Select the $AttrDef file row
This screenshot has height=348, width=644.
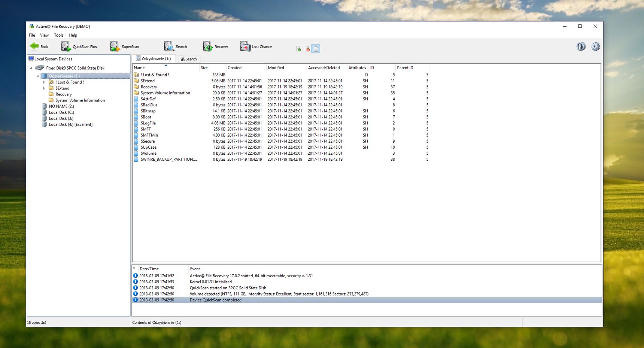point(281,99)
